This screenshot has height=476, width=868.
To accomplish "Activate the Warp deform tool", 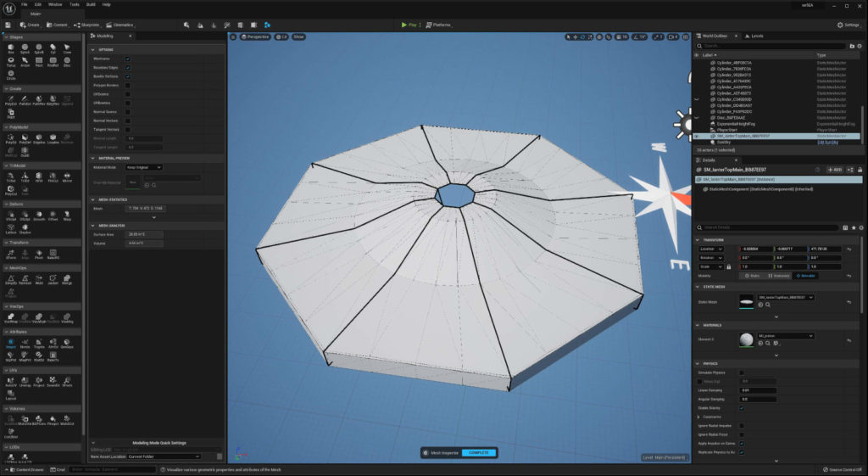I will [x=67, y=216].
